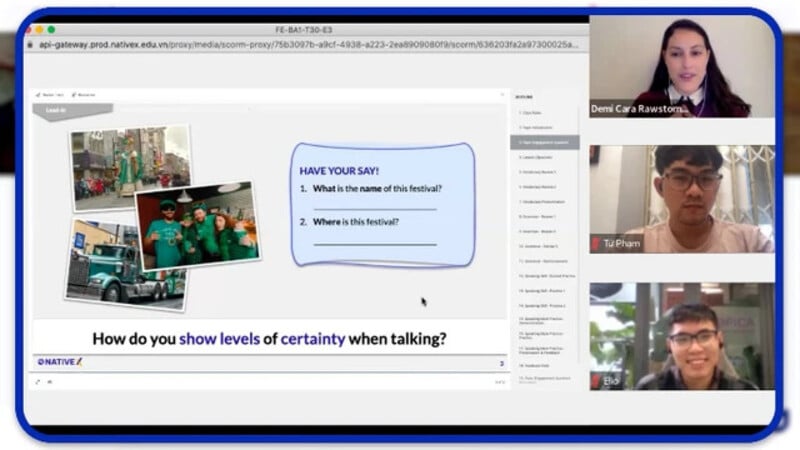The image size is (800, 450).
Task: Select the highlighted third outline item
Action: click(x=545, y=143)
